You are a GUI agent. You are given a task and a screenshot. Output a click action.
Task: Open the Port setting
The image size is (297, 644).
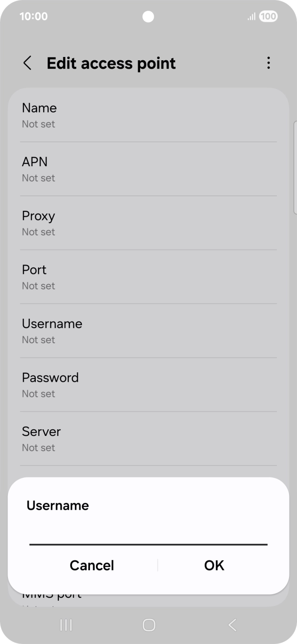coord(148,276)
